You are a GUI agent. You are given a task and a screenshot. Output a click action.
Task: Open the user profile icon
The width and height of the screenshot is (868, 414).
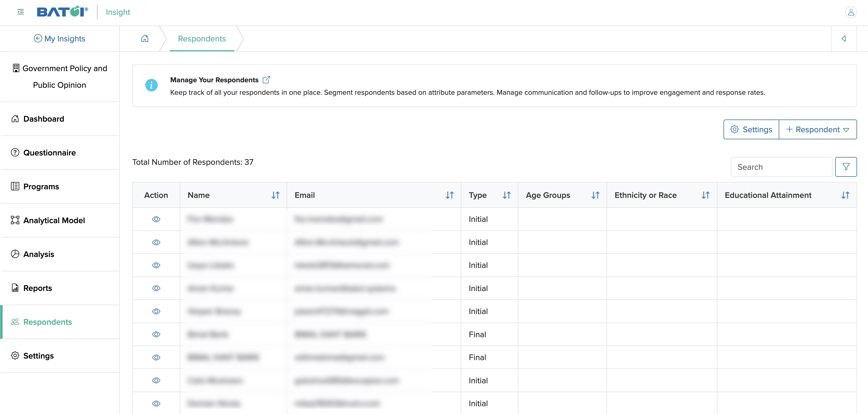point(851,12)
